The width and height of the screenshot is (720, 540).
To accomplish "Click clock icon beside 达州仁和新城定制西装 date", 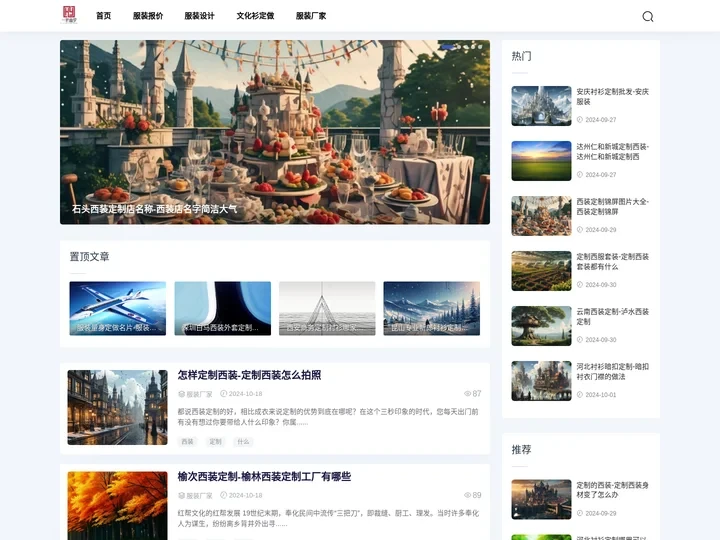I will point(579,174).
